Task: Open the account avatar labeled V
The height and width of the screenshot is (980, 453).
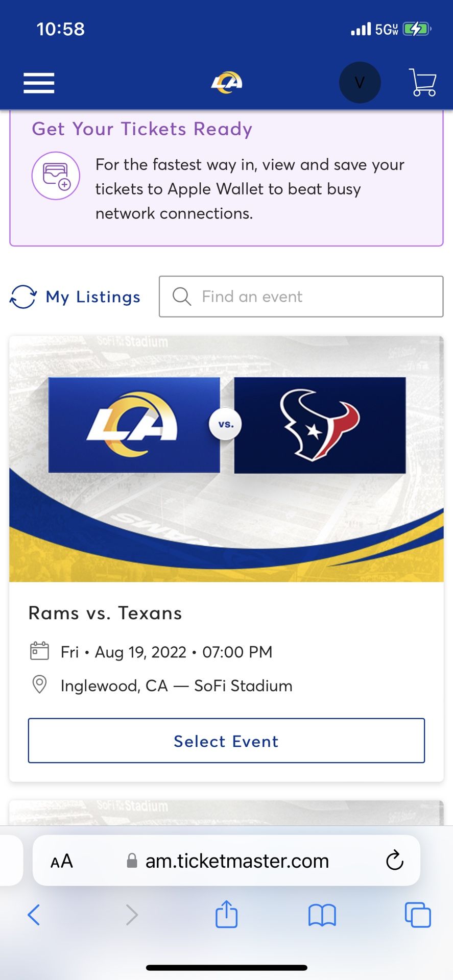Action: (x=360, y=83)
